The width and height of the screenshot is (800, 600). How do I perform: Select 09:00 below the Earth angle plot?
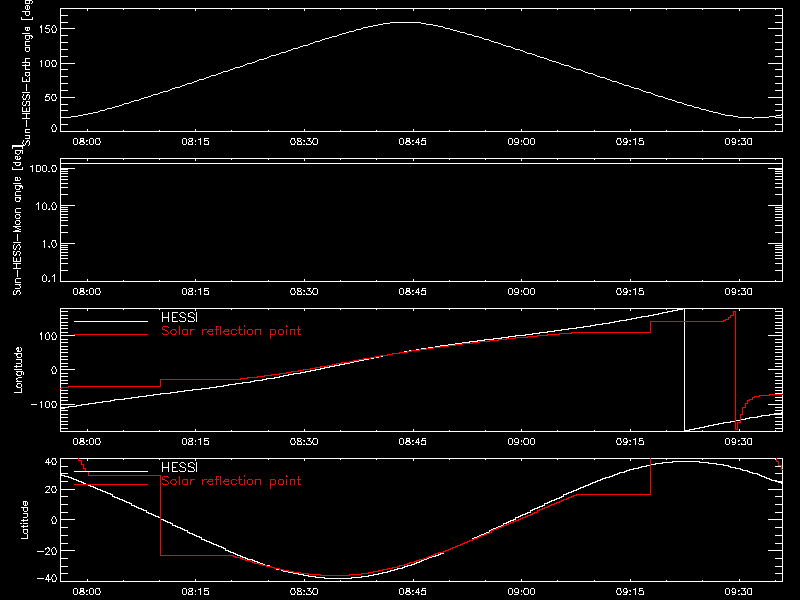tap(521, 142)
